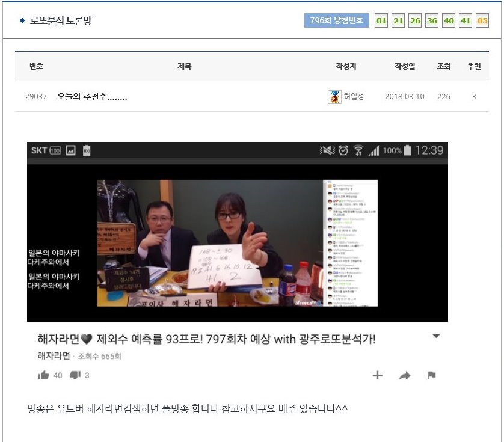Click the plus add-to icon

[x=377, y=375]
